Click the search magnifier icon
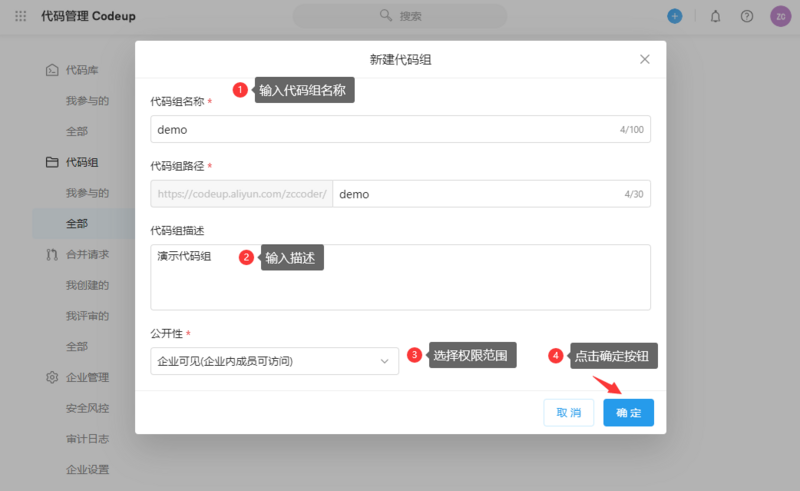Viewport: 800px width, 491px height. pos(386,15)
